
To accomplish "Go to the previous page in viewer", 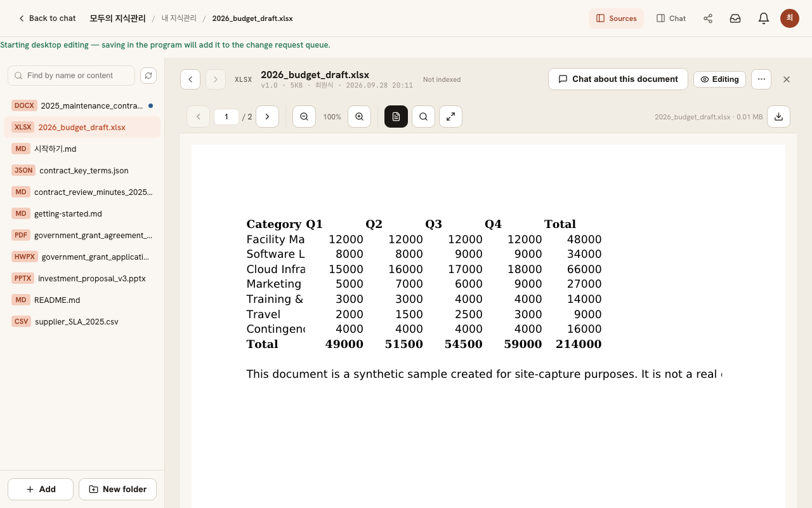I will pos(198,117).
